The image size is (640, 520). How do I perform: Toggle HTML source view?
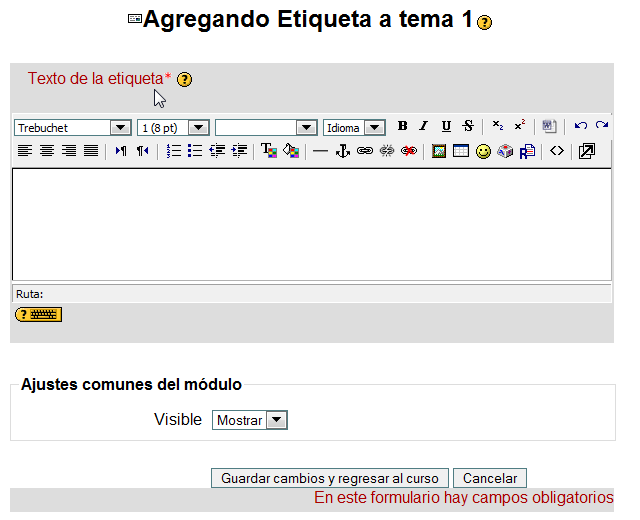[557, 151]
